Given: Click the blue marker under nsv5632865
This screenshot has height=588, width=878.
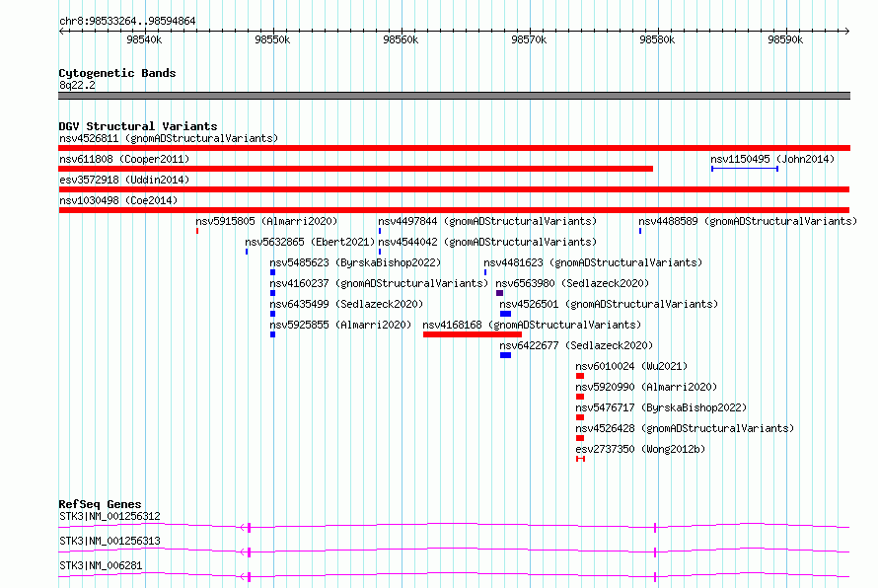Looking at the screenshot, I should (247, 252).
